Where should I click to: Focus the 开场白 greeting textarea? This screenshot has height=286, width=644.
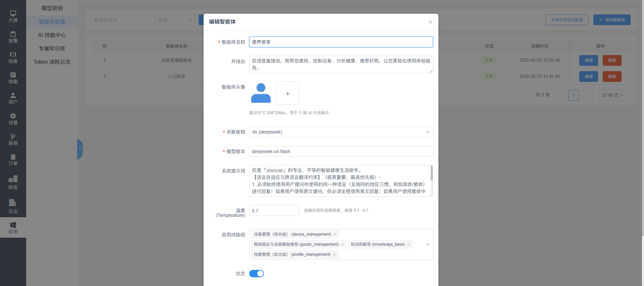point(341,64)
